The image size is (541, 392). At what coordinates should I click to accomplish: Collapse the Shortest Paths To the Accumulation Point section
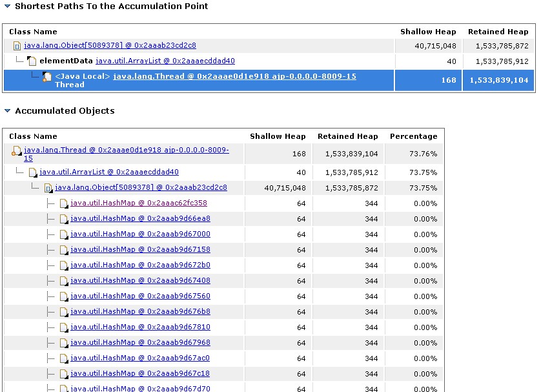pyautogui.click(x=7, y=6)
